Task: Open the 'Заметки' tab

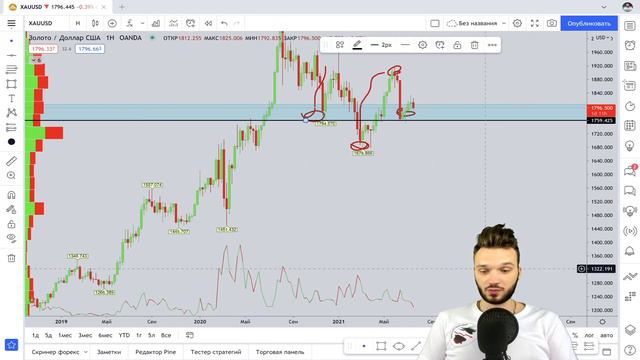Action: (109, 352)
